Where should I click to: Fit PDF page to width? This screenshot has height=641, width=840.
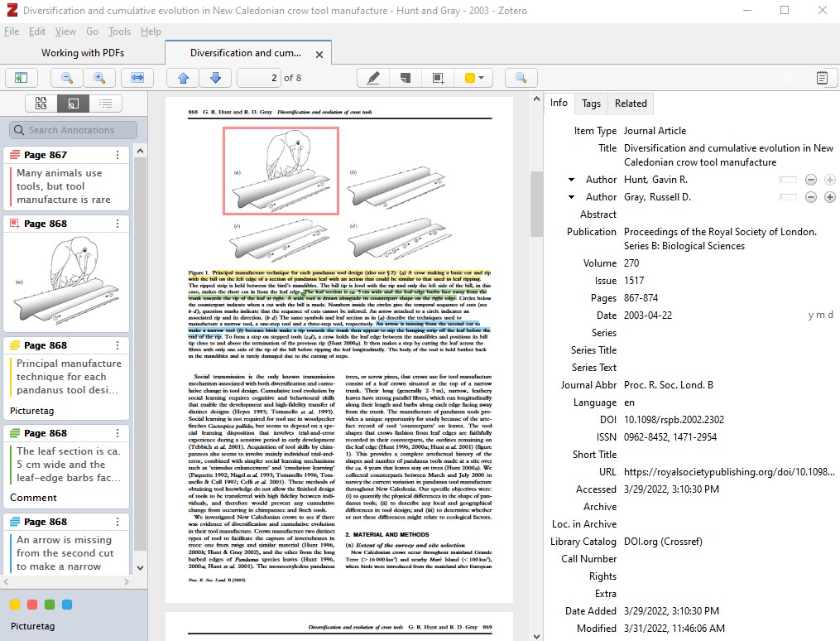pyautogui.click(x=137, y=78)
